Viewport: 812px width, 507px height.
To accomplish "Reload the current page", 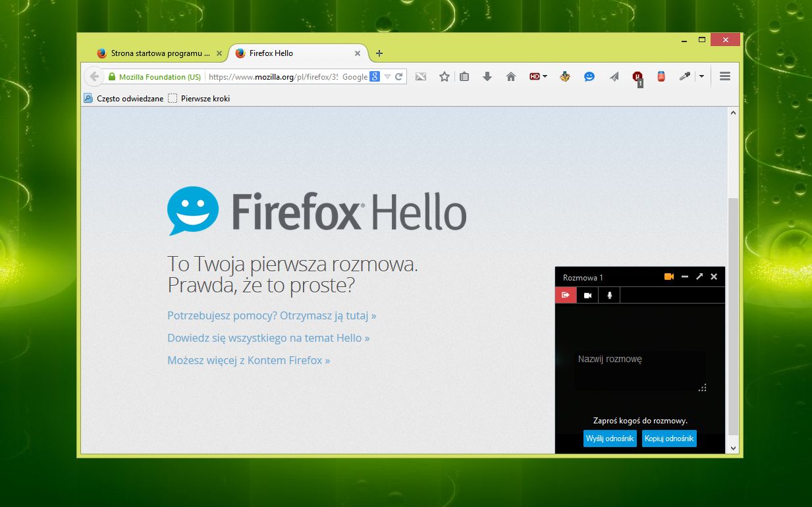I will (398, 76).
